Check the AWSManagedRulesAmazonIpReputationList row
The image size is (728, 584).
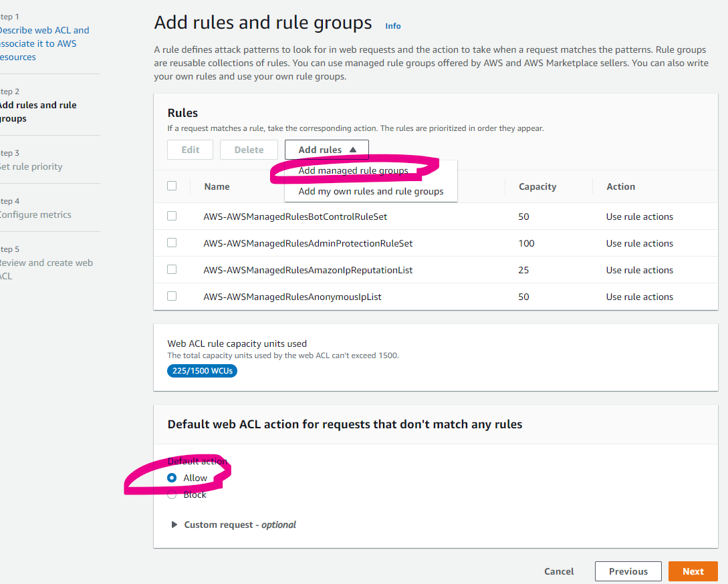(172, 270)
